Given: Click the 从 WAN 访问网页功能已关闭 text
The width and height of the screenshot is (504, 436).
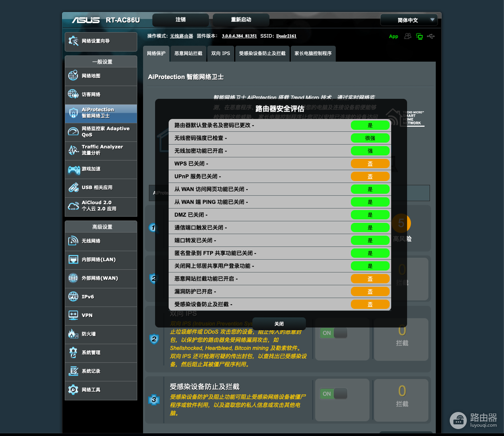Looking at the screenshot, I should pyautogui.click(x=211, y=189).
